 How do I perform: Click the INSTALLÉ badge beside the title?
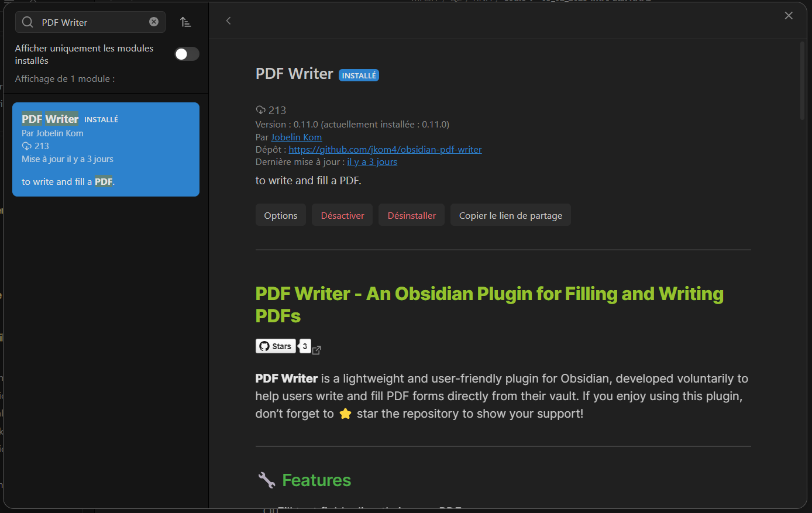pos(359,75)
